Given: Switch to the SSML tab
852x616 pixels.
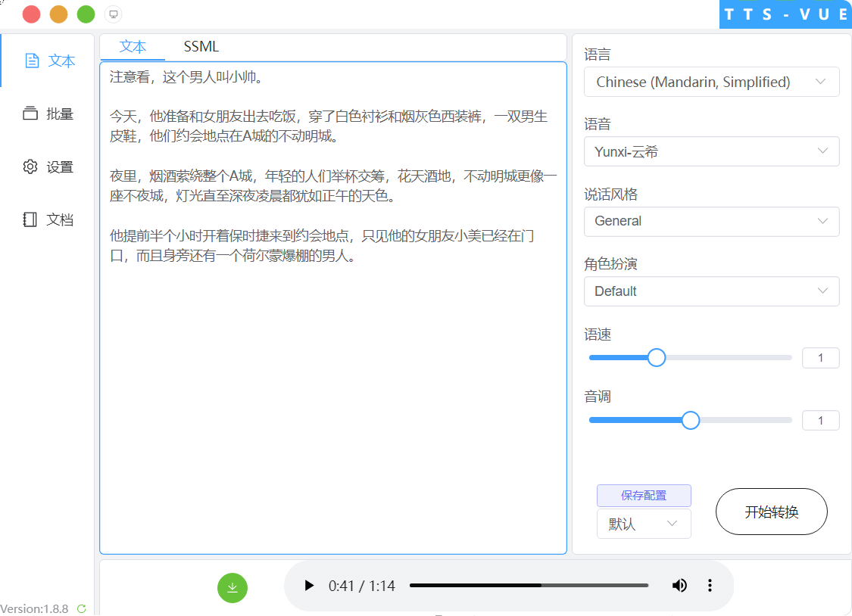Looking at the screenshot, I should [x=201, y=46].
